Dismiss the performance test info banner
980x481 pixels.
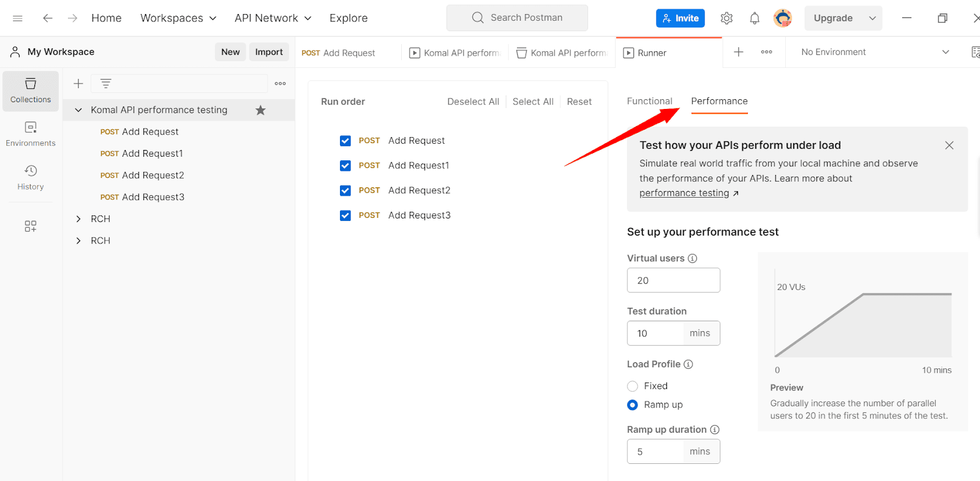click(949, 146)
